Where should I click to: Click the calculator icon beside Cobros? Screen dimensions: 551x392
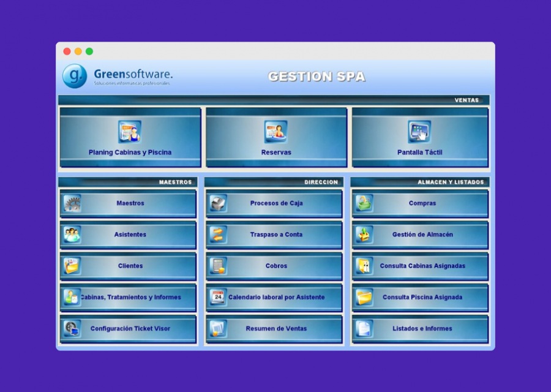coord(218,266)
